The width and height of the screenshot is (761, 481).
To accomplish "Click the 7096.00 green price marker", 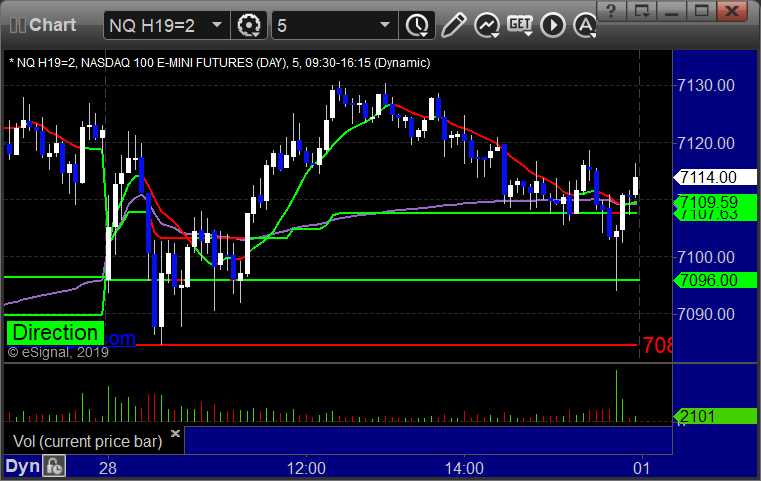I will click(715, 280).
